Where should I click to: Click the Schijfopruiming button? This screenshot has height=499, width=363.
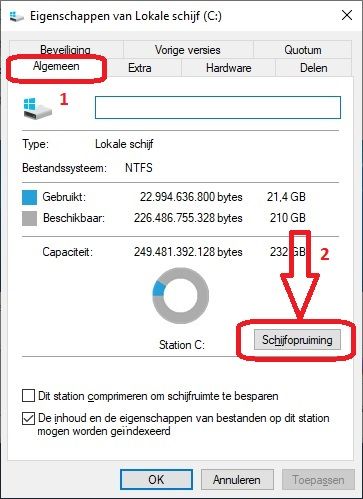coord(297,340)
